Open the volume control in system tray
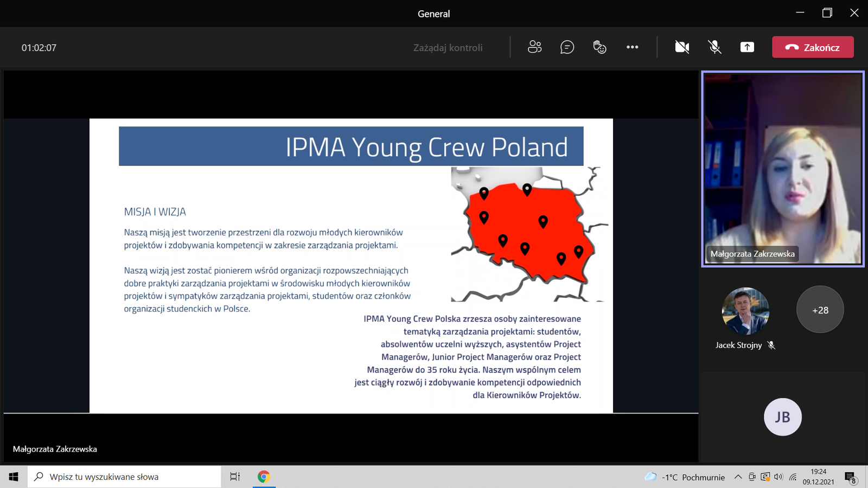868x488 pixels. [778, 477]
